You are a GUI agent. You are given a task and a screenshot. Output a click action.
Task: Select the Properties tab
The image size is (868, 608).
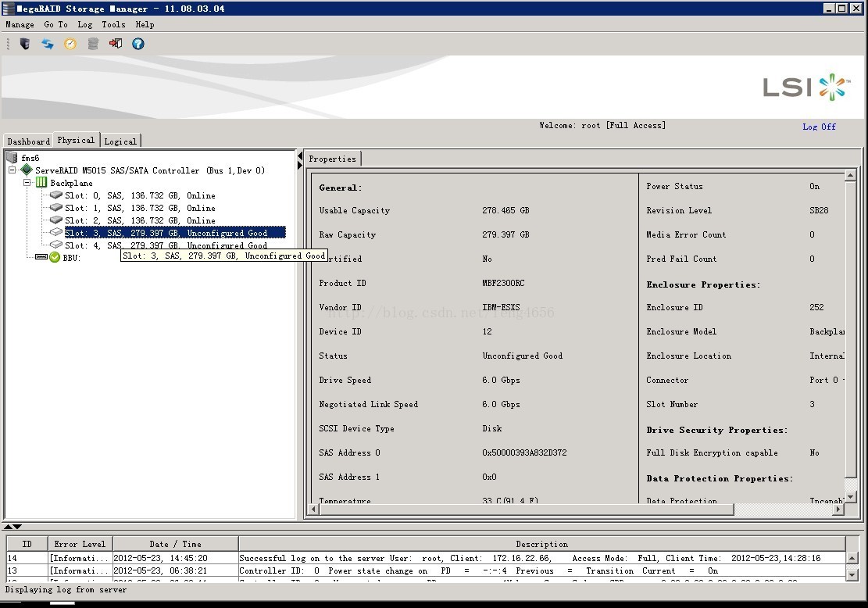click(332, 159)
